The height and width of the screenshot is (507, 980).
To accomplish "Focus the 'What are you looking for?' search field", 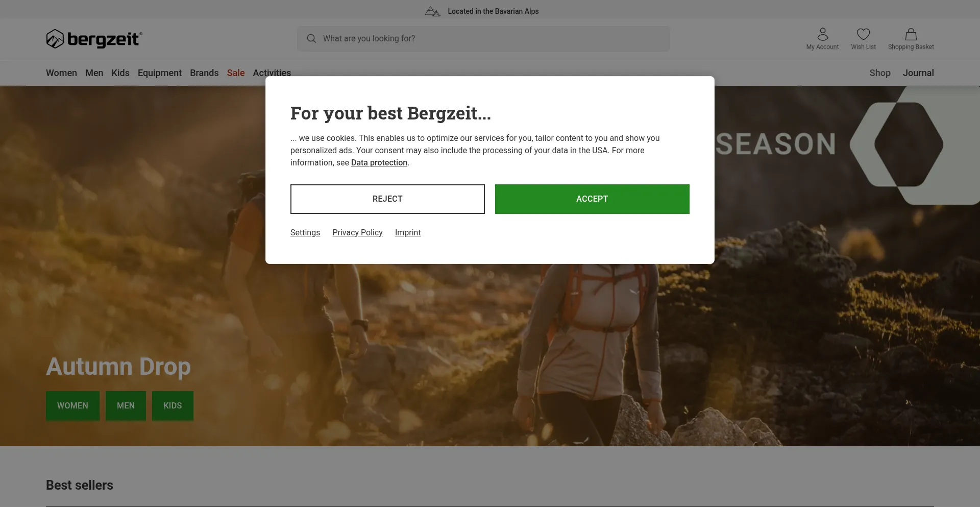I will 483,39.
